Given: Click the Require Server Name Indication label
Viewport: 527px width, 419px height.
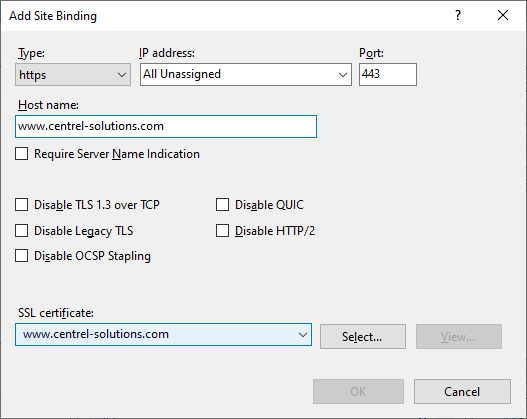Looking at the screenshot, I should coord(117,154).
